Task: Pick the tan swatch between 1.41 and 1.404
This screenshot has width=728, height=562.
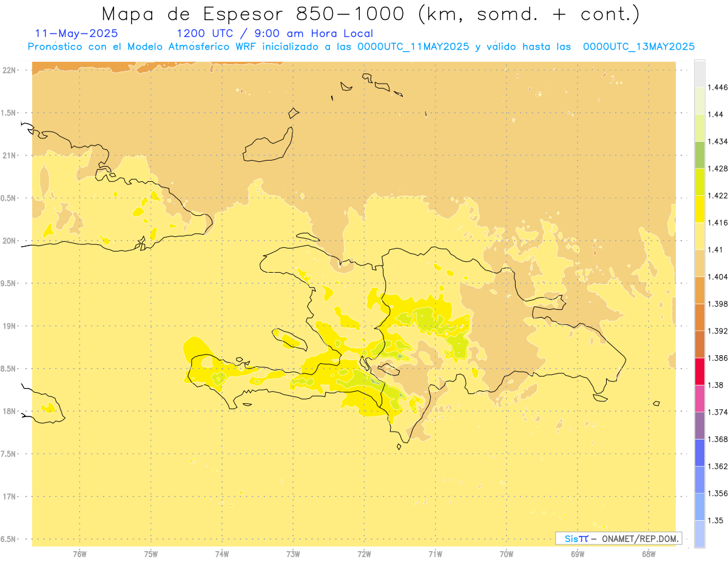Action: pyautogui.click(x=699, y=263)
